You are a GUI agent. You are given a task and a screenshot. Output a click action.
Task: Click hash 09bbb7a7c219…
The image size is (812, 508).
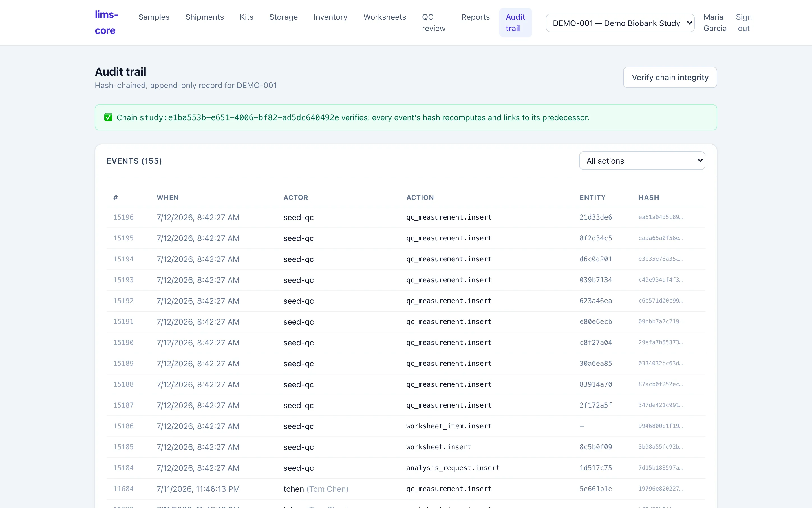pos(660,321)
